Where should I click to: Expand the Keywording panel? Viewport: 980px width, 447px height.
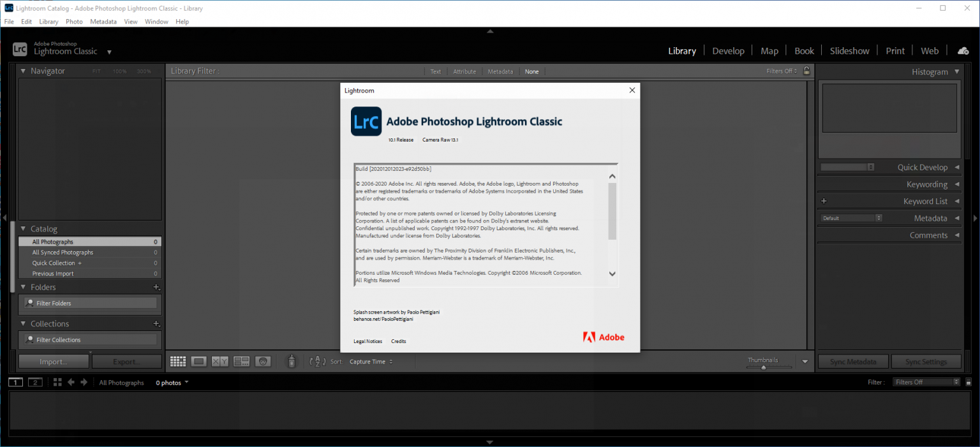956,184
